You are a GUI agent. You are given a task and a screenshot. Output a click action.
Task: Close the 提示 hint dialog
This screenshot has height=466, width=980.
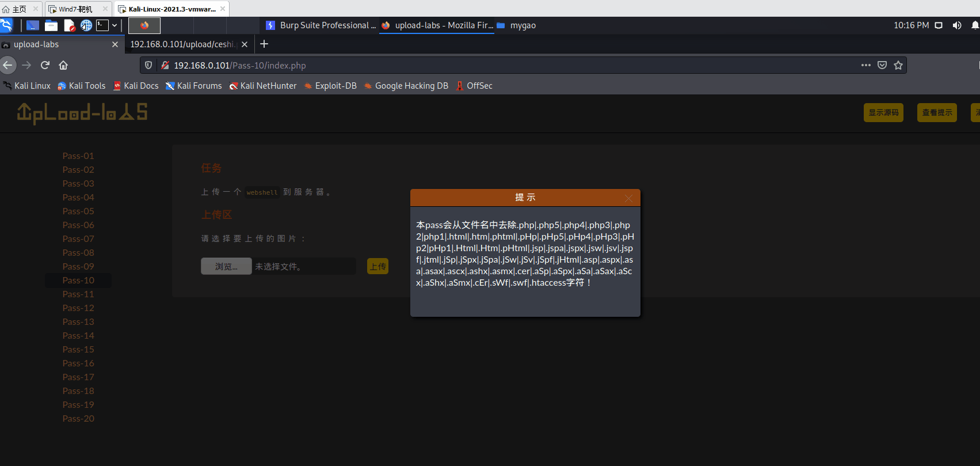tap(628, 198)
